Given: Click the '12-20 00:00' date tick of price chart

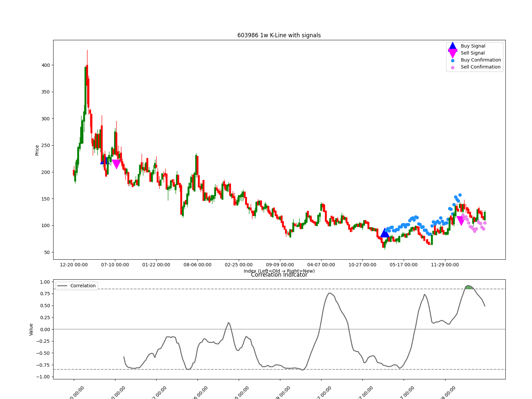Looking at the screenshot, I should 74,265.
